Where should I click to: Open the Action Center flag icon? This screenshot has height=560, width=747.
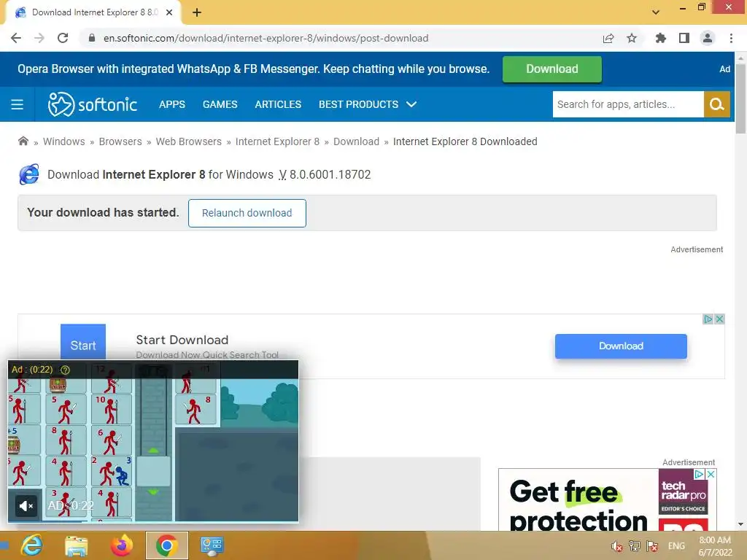[652, 546]
